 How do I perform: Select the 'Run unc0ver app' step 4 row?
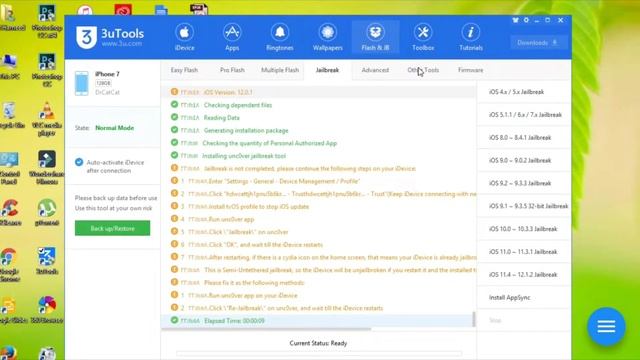click(x=317, y=219)
